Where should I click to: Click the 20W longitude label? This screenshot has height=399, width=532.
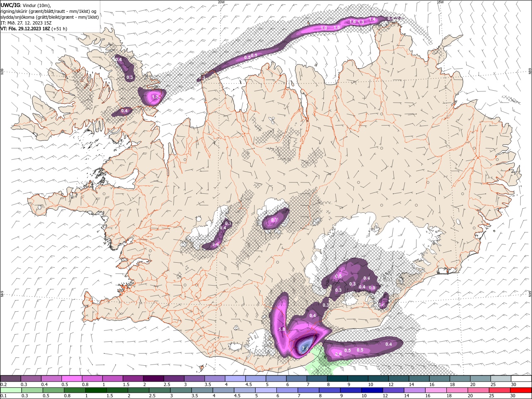[221, 2]
